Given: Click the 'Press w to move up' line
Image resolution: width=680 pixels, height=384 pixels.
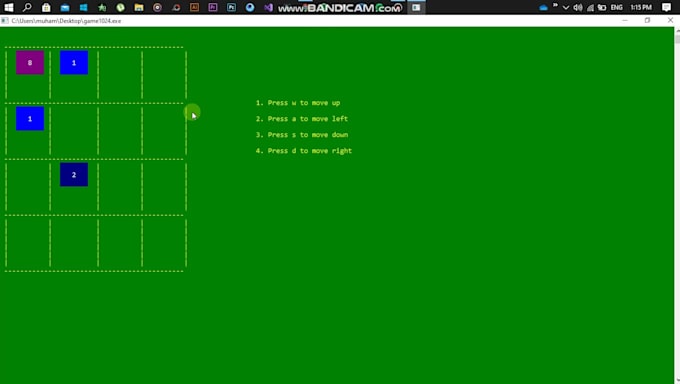Looking at the screenshot, I should (298, 103).
